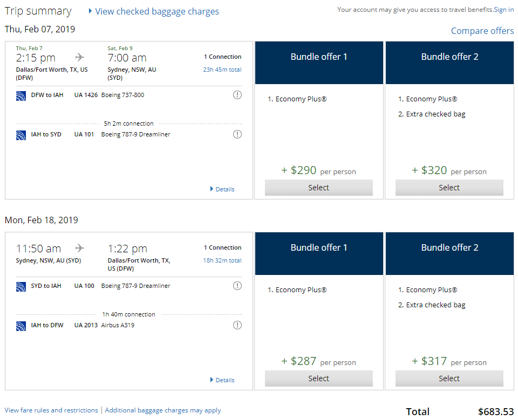Open the Compare offers link
The height and width of the screenshot is (420, 518).
(x=482, y=31)
